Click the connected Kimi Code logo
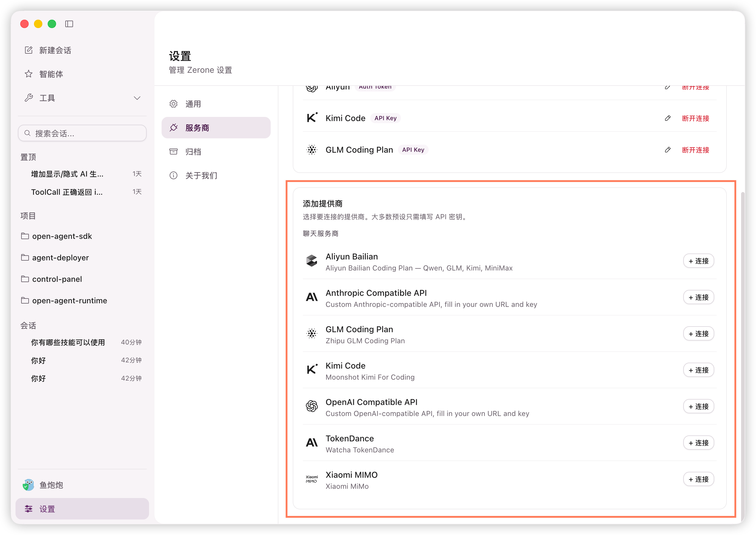This screenshot has width=756, height=535. pyautogui.click(x=312, y=117)
